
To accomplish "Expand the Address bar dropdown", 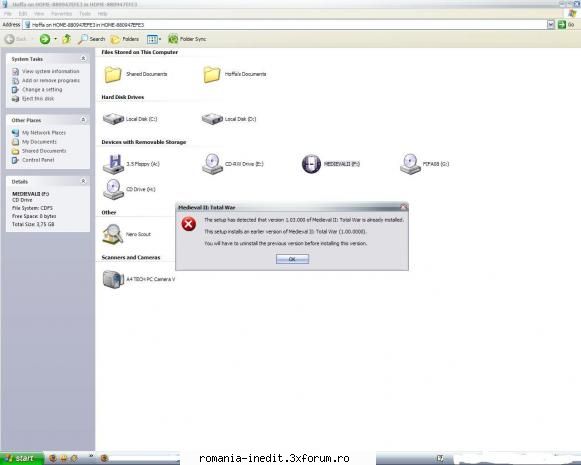I will (551, 24).
